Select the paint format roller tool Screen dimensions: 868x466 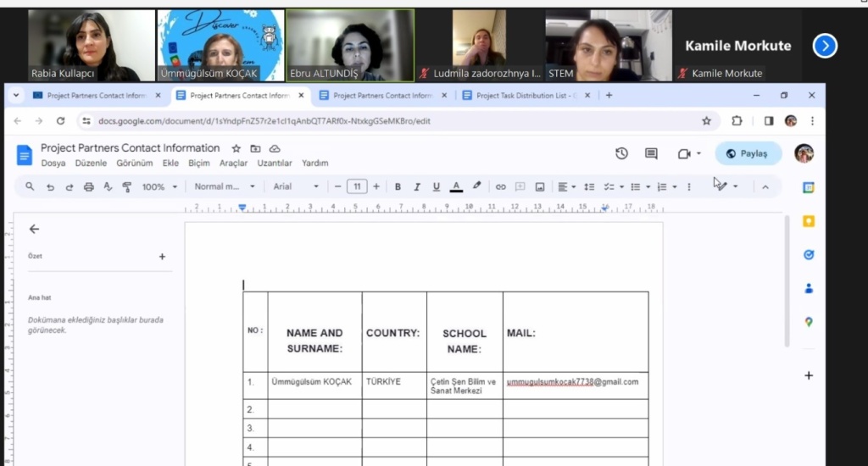pyautogui.click(x=127, y=186)
